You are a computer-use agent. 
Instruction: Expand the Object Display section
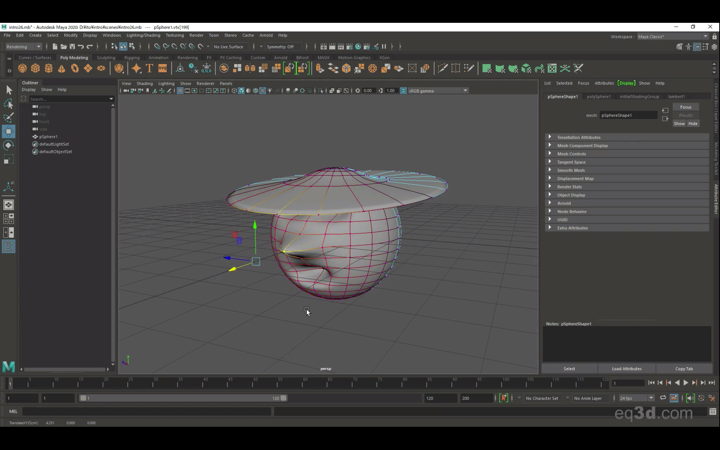tap(571, 195)
